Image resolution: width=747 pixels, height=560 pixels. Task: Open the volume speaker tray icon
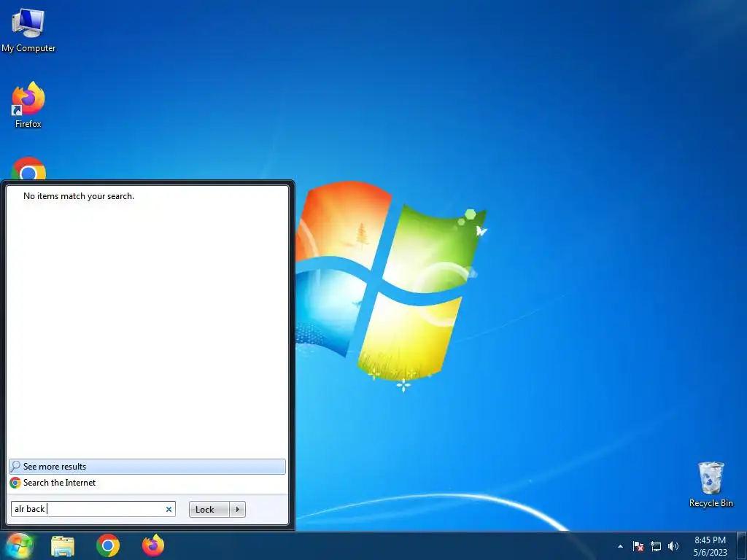(673, 546)
